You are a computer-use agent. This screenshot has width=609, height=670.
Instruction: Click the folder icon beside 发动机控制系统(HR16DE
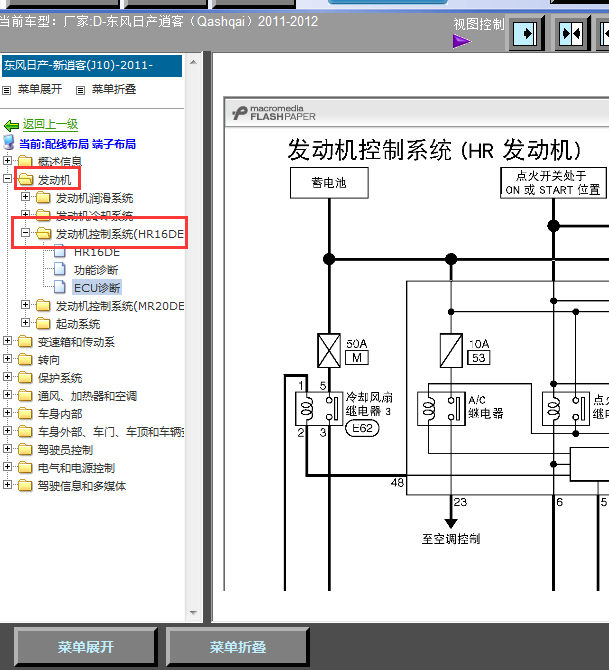(x=43, y=233)
